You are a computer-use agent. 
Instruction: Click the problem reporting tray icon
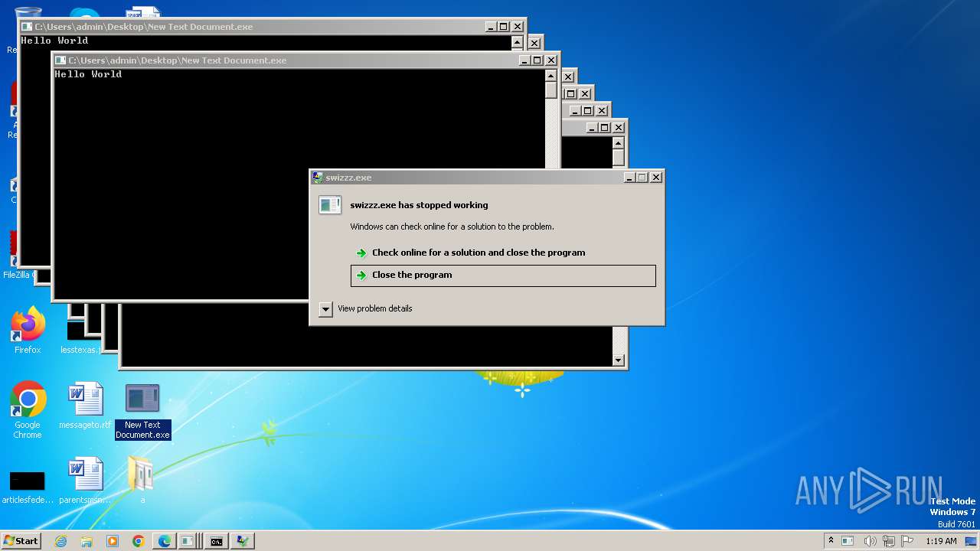pos(848,541)
